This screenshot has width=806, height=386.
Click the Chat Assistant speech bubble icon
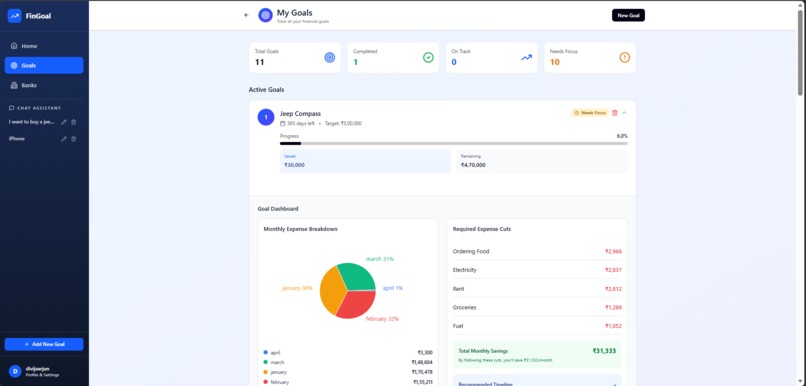[11, 108]
